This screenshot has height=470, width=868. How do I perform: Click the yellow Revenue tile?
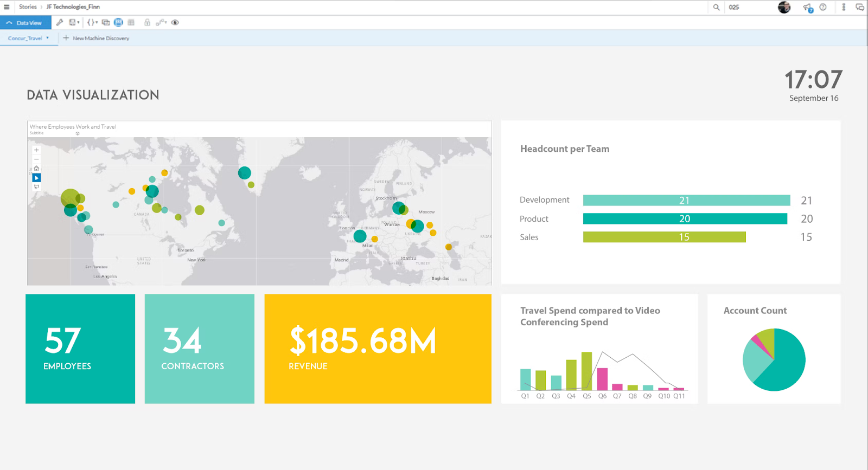coord(378,349)
